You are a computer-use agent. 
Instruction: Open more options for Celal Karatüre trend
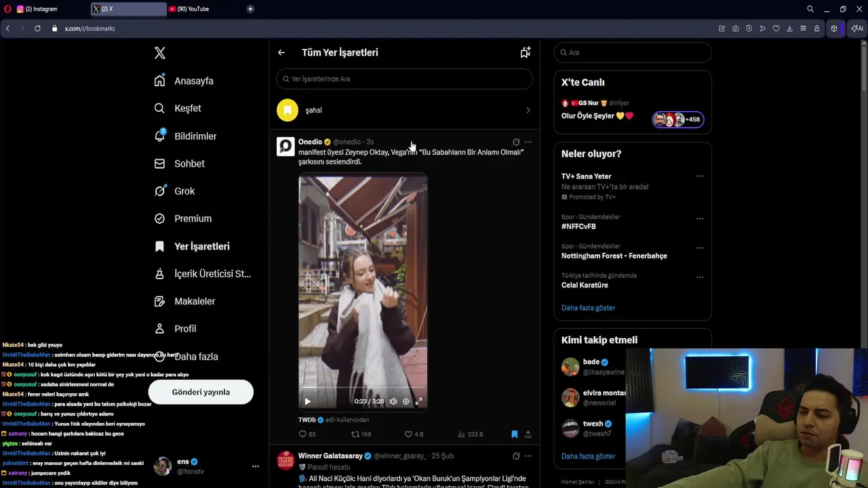(700, 277)
